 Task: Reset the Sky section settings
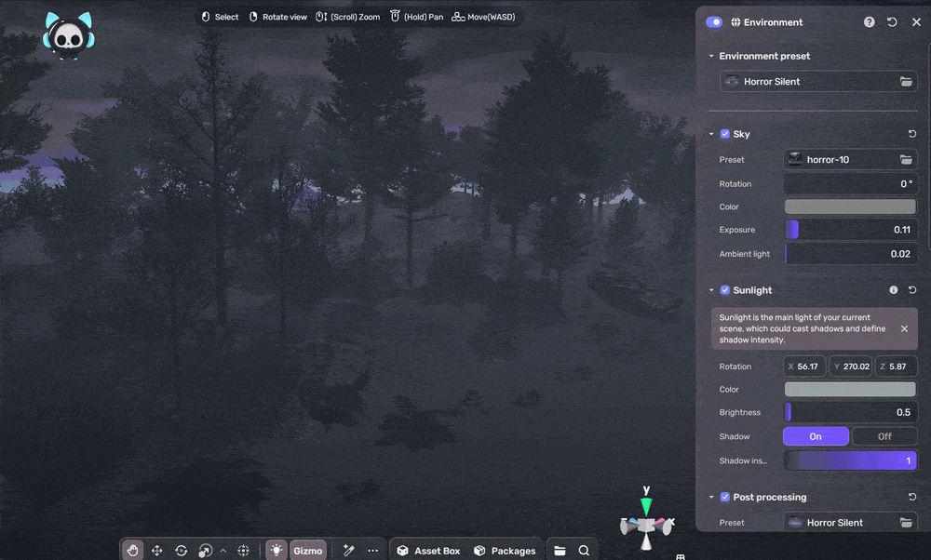[912, 134]
